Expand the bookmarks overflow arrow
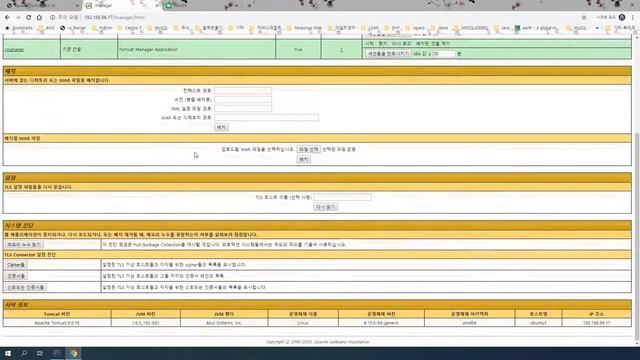Viewport: 640px width, 360px height. pos(597,28)
